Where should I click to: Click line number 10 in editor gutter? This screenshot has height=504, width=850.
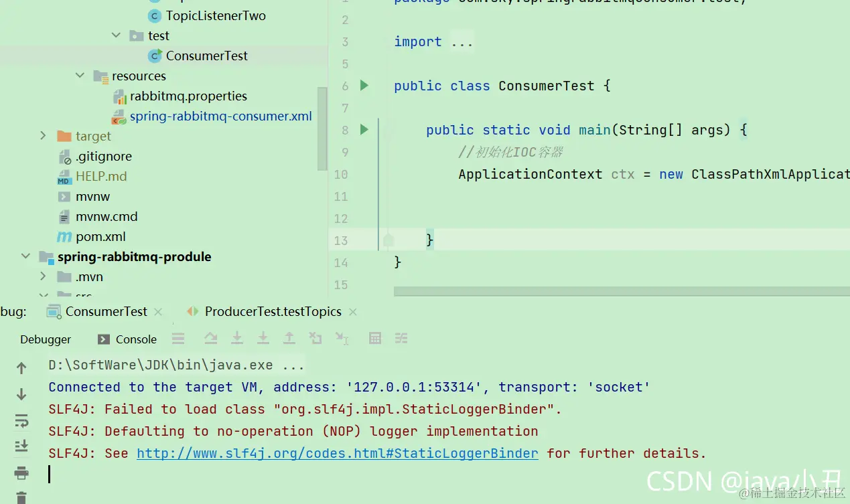coord(340,174)
